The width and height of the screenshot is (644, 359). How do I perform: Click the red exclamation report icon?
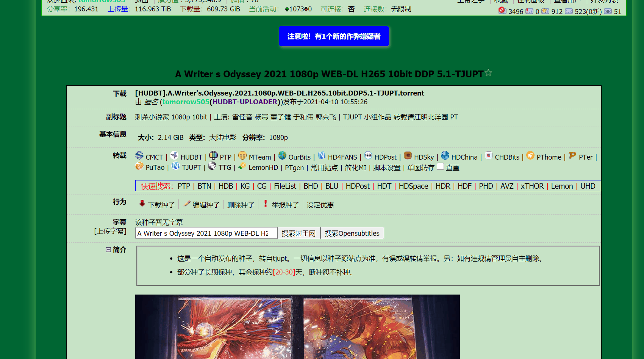click(x=266, y=204)
